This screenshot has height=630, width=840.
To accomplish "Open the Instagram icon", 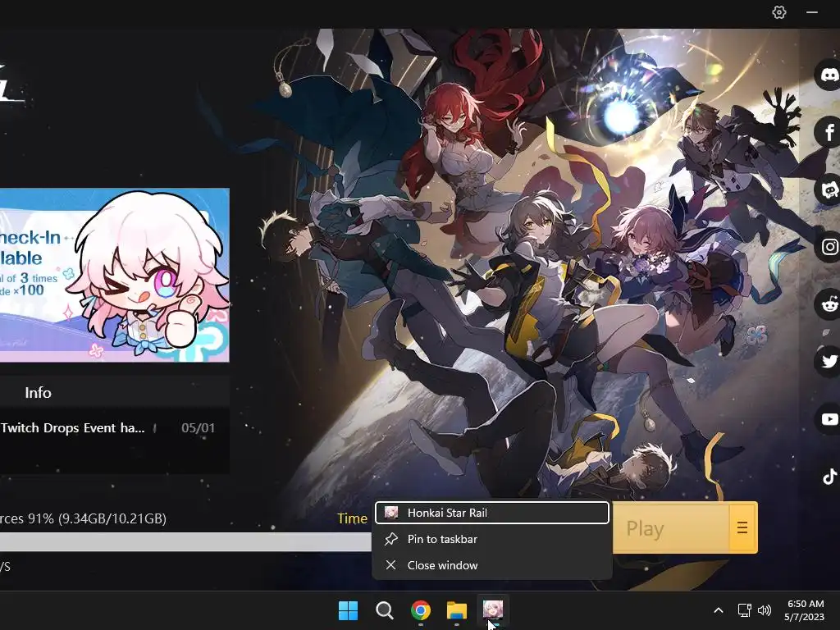I will (829, 247).
